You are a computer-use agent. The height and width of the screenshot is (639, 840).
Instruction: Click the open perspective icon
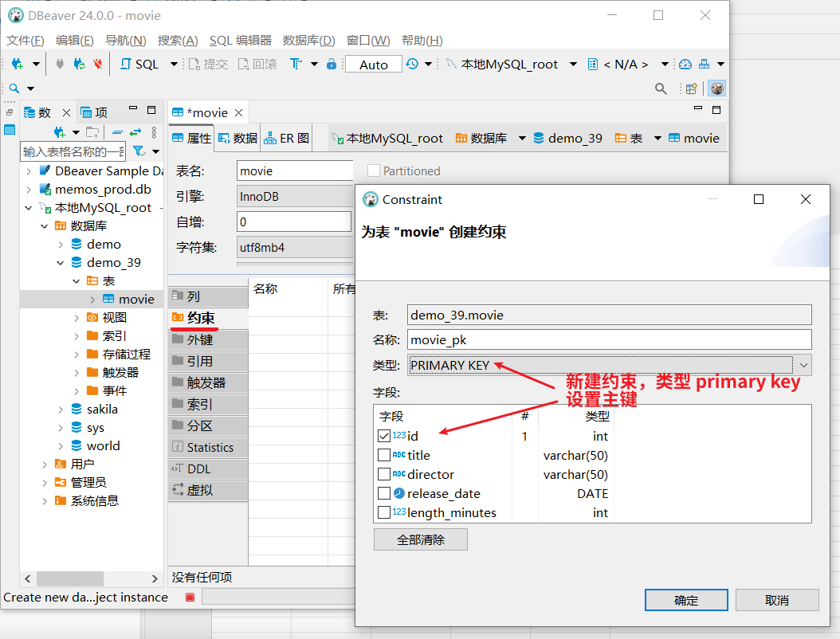(x=692, y=88)
